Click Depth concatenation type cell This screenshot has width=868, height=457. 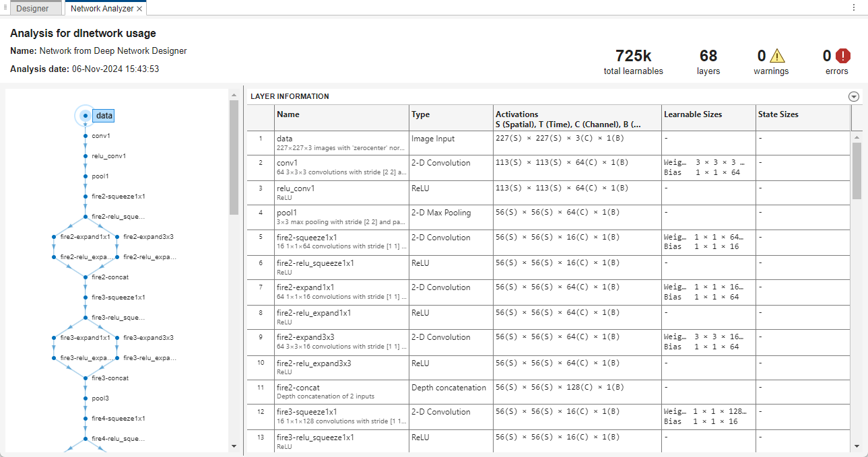coord(450,392)
